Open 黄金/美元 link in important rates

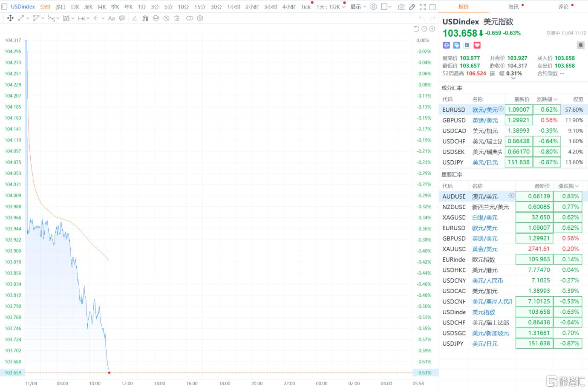point(485,249)
